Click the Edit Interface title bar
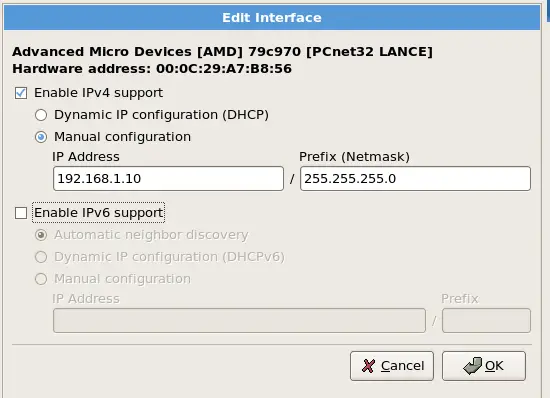Image resolution: width=550 pixels, height=398 pixels. pos(272,18)
